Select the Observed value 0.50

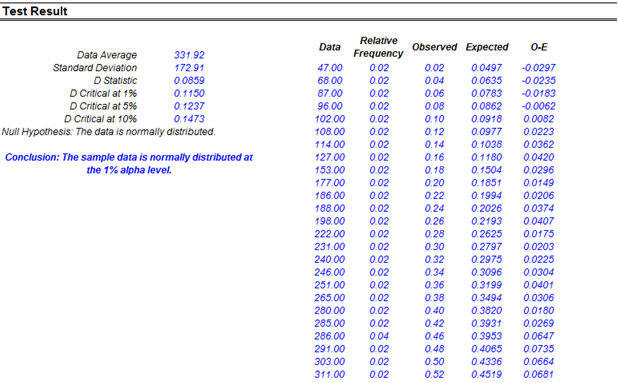[434, 361]
